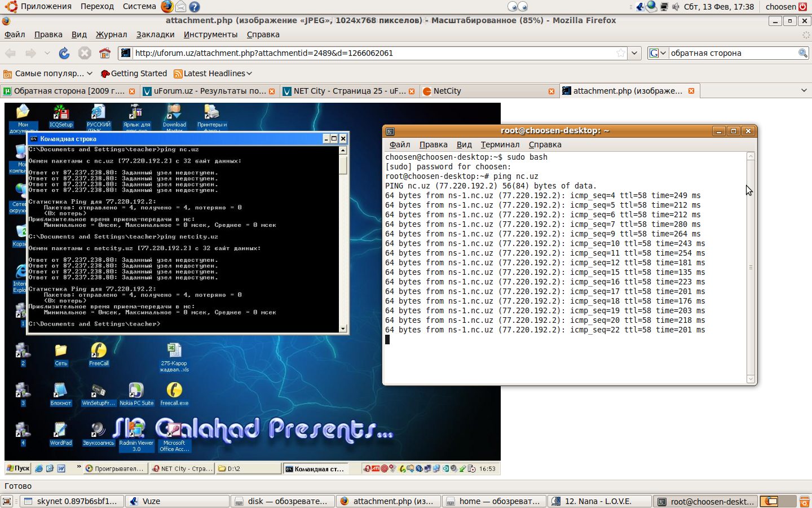The width and height of the screenshot is (812, 508).
Task: Expand the Latest Headlines bookmark folder
Action: [x=214, y=73]
